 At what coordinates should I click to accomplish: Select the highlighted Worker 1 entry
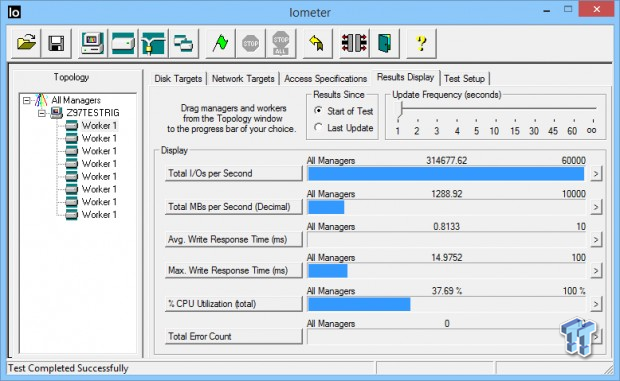[99, 126]
